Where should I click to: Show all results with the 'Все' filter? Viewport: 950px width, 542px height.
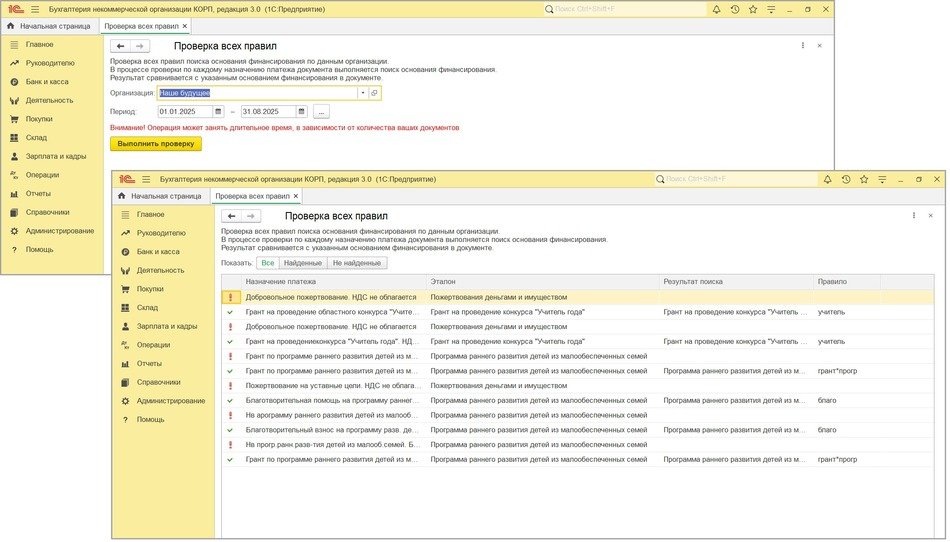click(267, 263)
